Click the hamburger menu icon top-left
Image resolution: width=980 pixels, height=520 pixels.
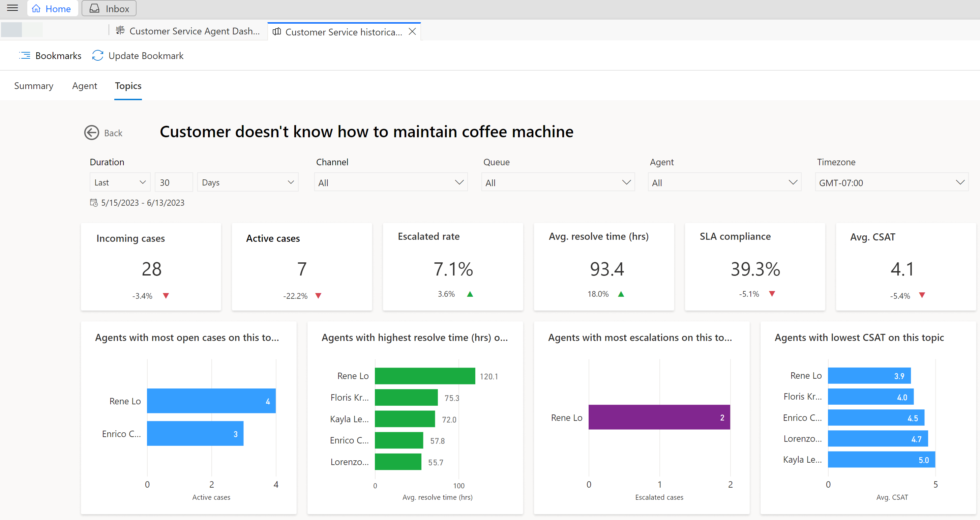coord(13,8)
